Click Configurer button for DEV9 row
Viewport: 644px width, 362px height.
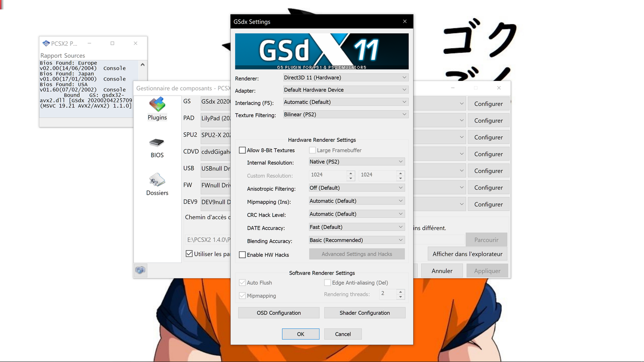pyautogui.click(x=489, y=204)
